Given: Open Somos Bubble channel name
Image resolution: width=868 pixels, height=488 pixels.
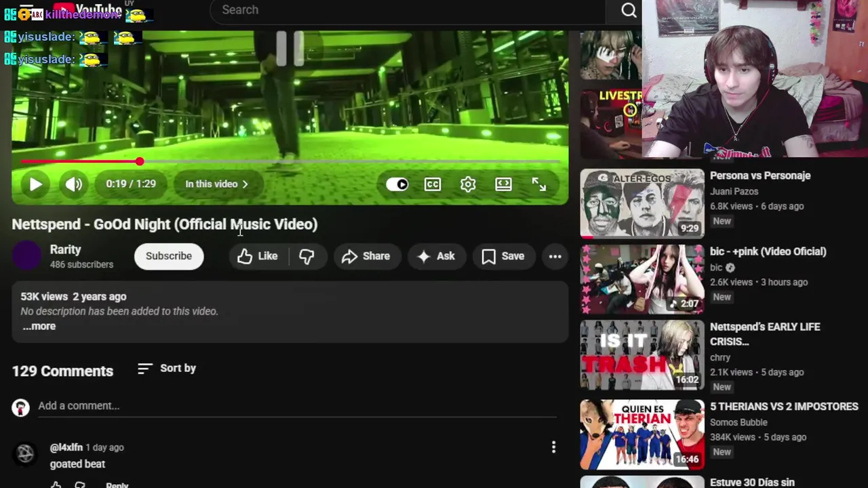Looking at the screenshot, I should [x=738, y=422].
